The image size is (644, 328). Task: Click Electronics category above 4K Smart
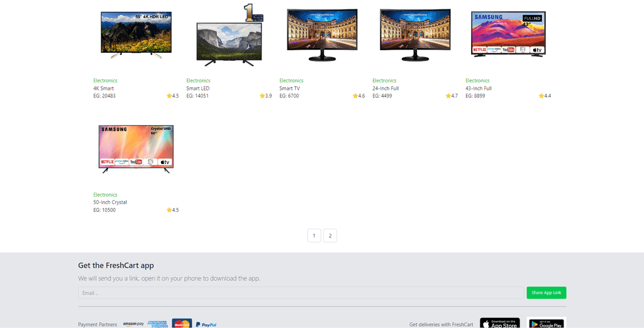tap(105, 80)
